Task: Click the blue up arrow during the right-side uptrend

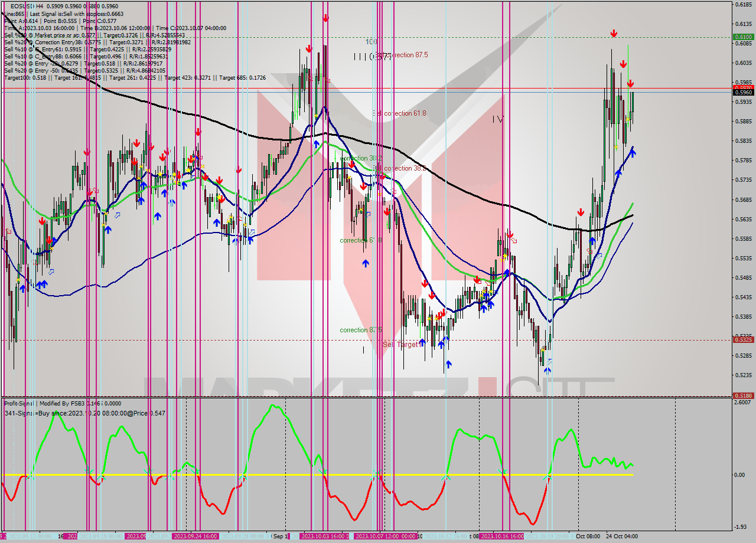Action: click(632, 152)
